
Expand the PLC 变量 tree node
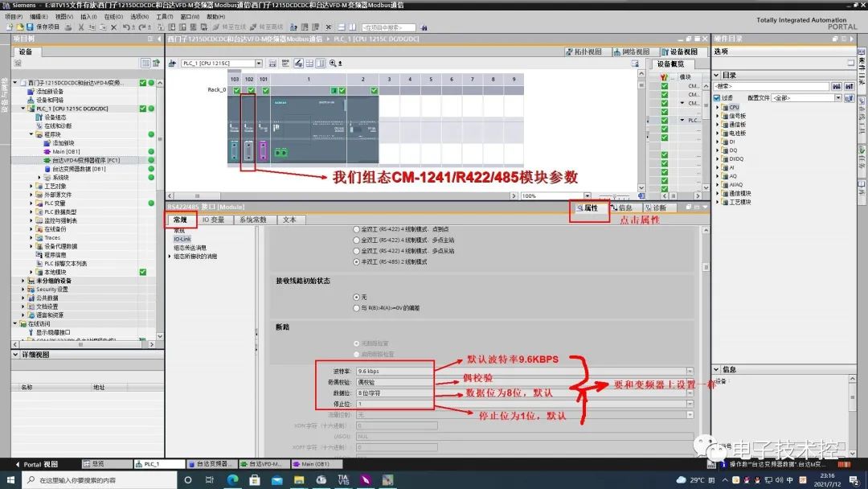tap(31, 203)
